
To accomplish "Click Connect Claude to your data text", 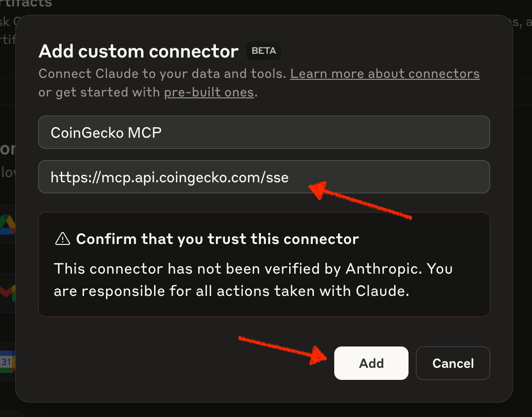I will point(162,74).
